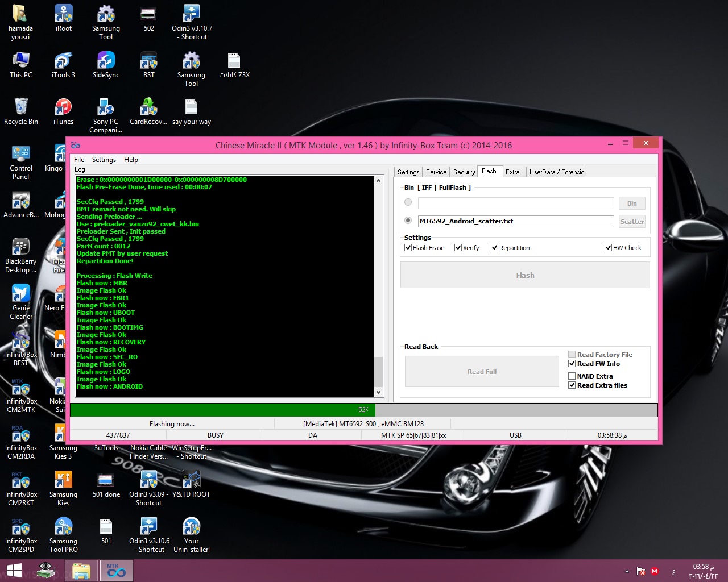Viewport: 728px width, 582px height.
Task: Open Sony PC Companion shortcut
Action: pyautogui.click(x=106, y=115)
